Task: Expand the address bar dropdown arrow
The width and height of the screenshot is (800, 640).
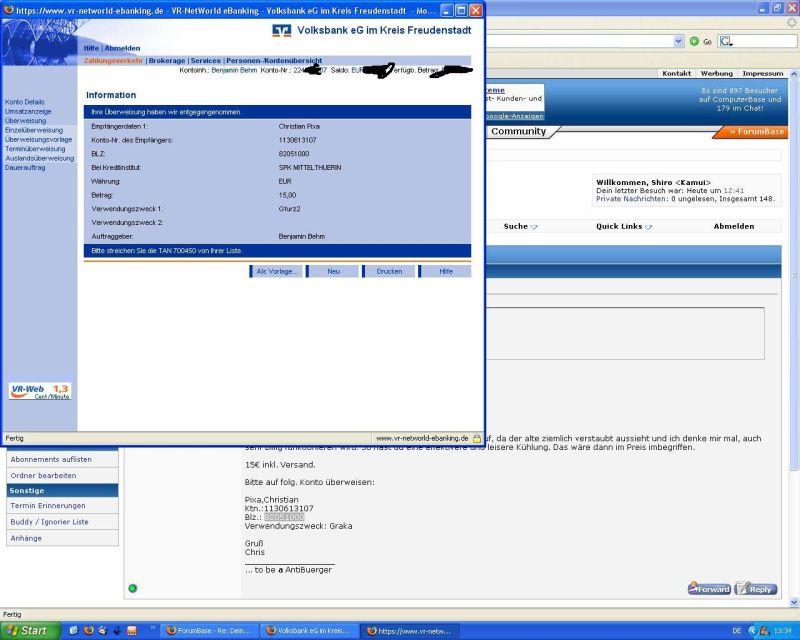Action: (x=679, y=41)
